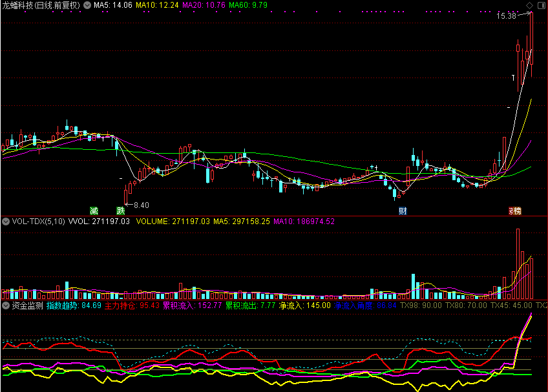
Task: Click the green 跌 event marker
Action: click(121, 211)
